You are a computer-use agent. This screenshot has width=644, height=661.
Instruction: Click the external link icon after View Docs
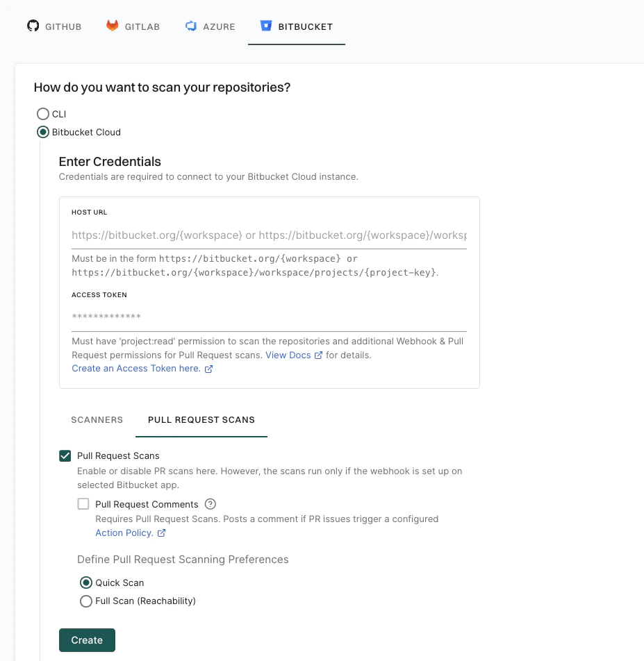pos(319,355)
